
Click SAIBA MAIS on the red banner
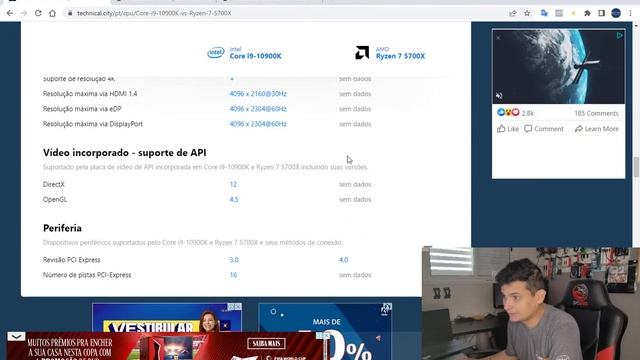pyautogui.click(x=267, y=343)
